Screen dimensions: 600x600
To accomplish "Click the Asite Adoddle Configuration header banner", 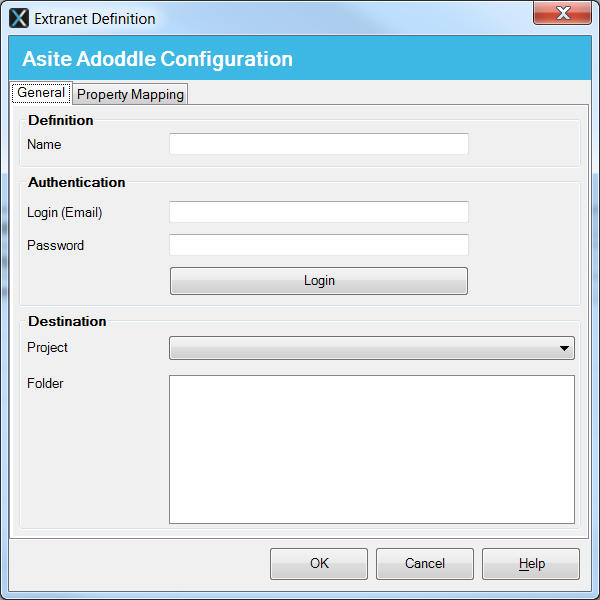I will [158, 59].
